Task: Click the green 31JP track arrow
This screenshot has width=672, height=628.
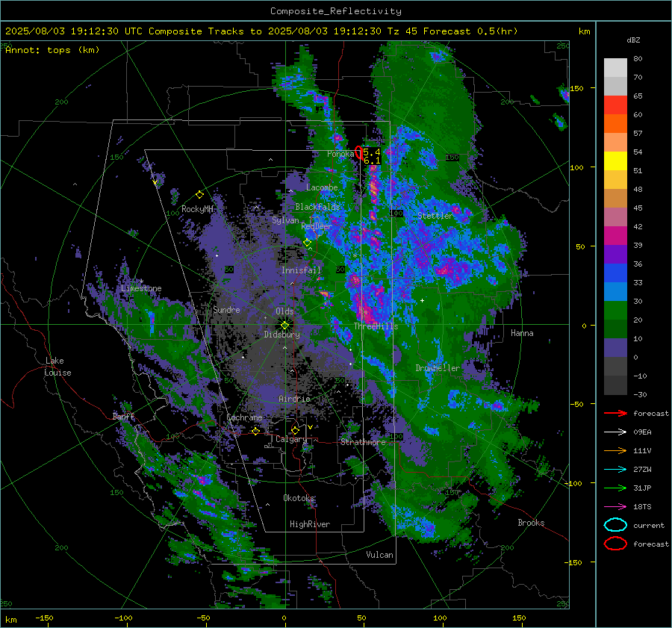Action: click(x=615, y=488)
